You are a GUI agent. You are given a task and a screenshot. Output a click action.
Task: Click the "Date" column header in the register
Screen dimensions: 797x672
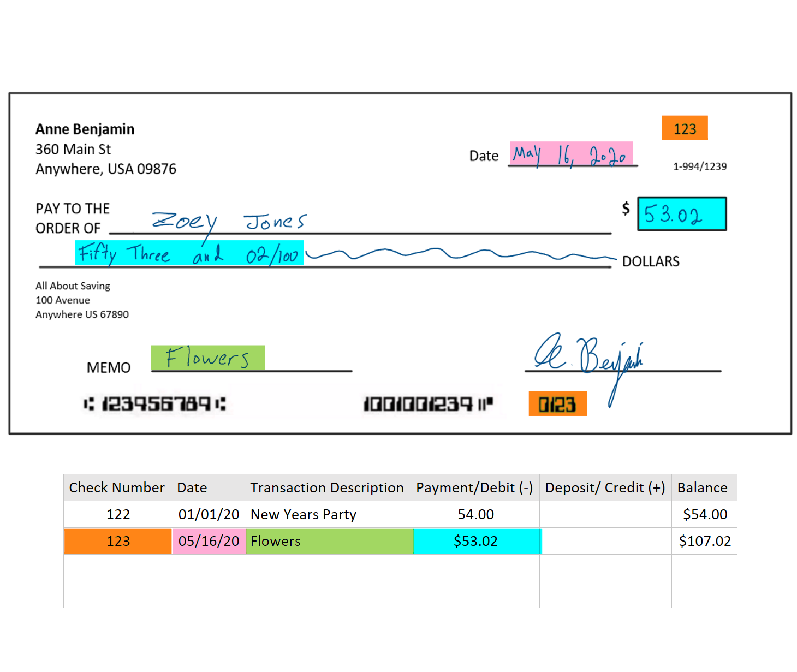point(208,487)
